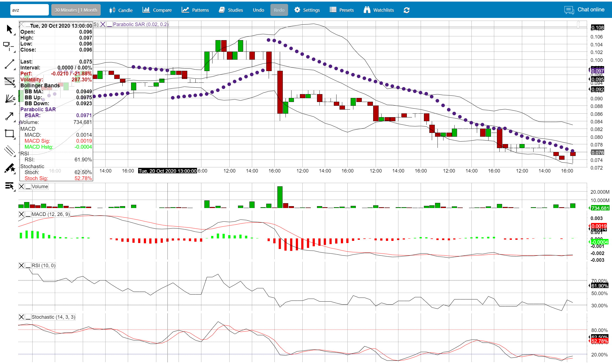Select the pointer arrow tool
This screenshot has height=364, width=612.
point(9,29)
